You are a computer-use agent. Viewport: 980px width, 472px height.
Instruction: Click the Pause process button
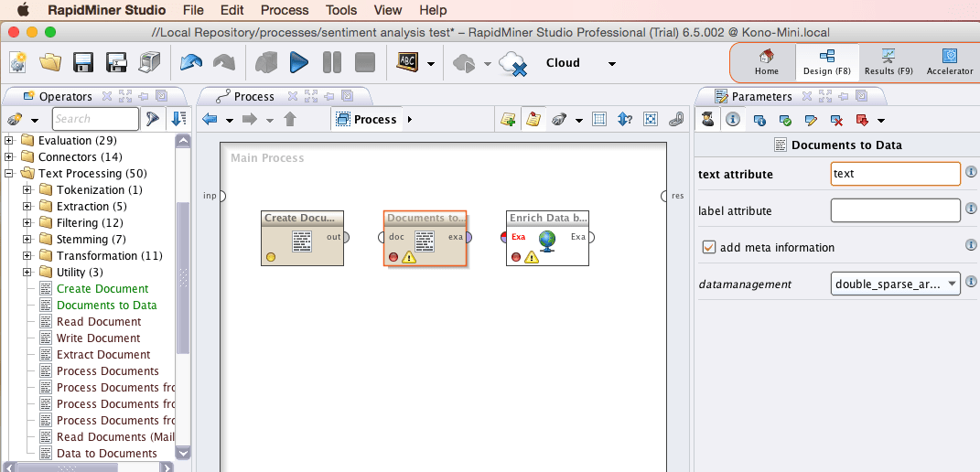coord(332,62)
